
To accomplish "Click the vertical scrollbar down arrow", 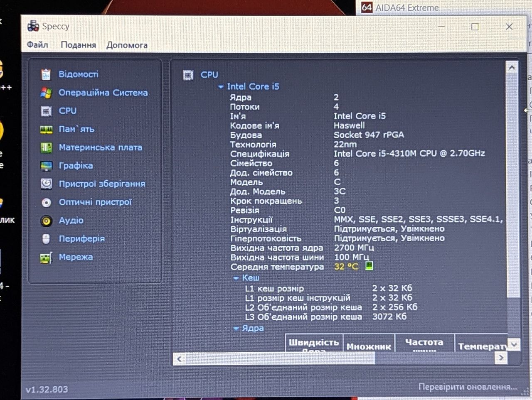I will tap(514, 344).
